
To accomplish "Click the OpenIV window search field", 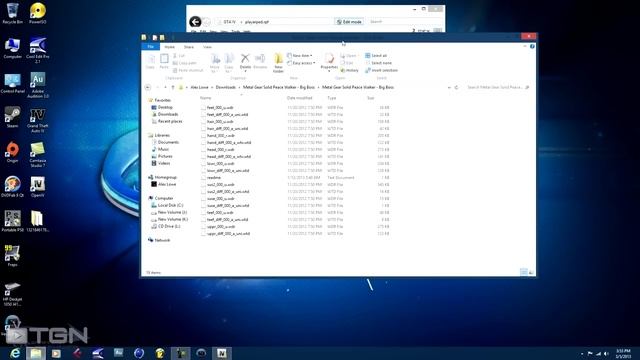I will pos(404,22).
